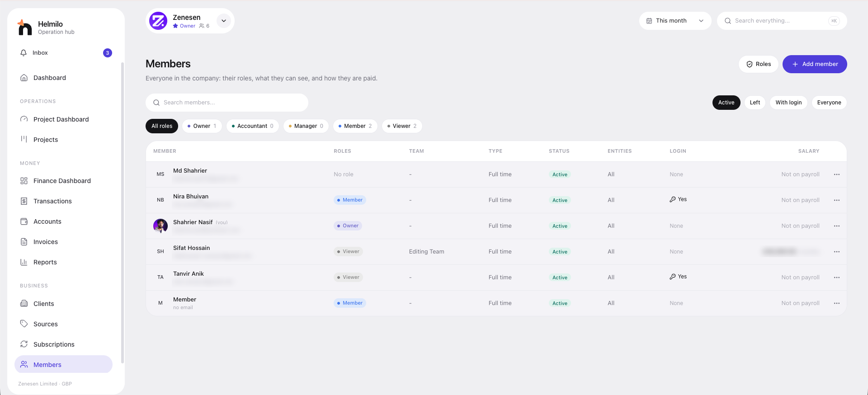Click the Zenesen company logo
Viewport: 868px width, 395px height.
coord(158,21)
